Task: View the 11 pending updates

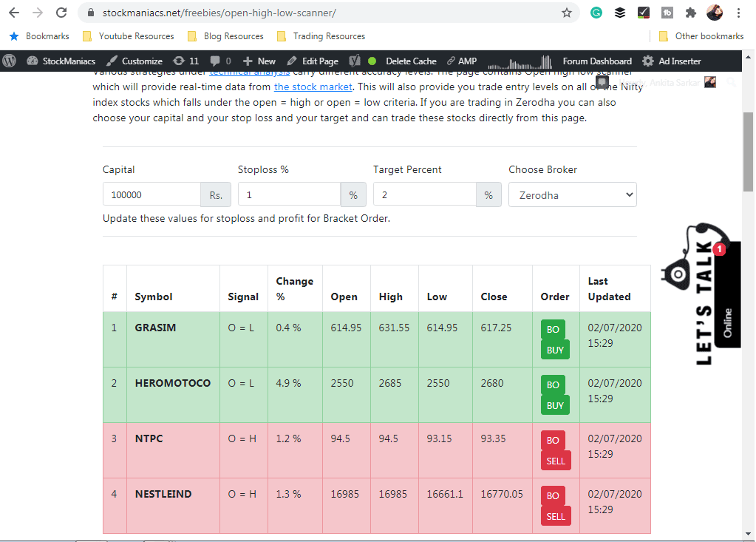Action: 186,61
